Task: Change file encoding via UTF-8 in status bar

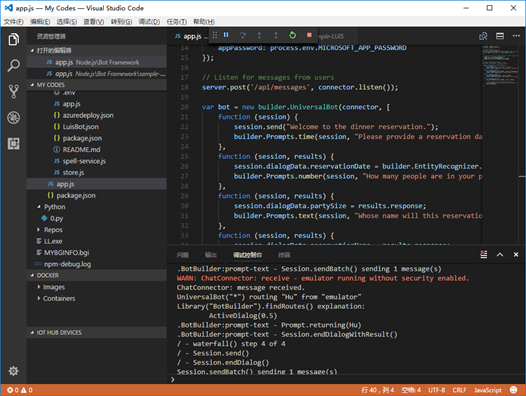Action: (436, 390)
